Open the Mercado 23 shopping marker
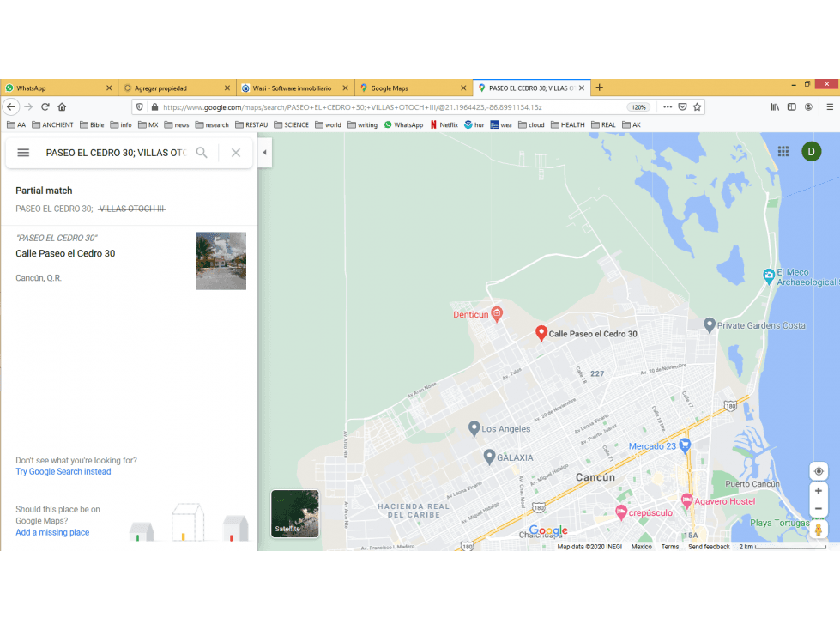 pos(685,445)
